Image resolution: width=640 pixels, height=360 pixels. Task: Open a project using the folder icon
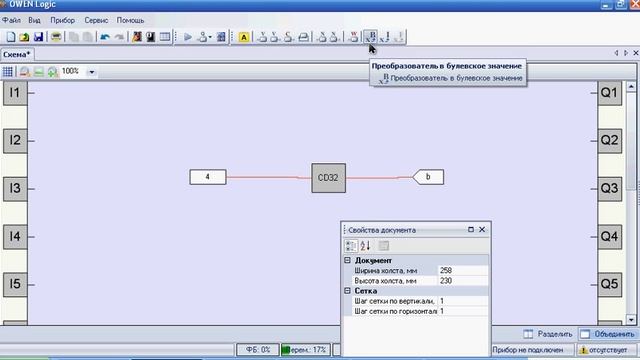[x=24, y=37]
